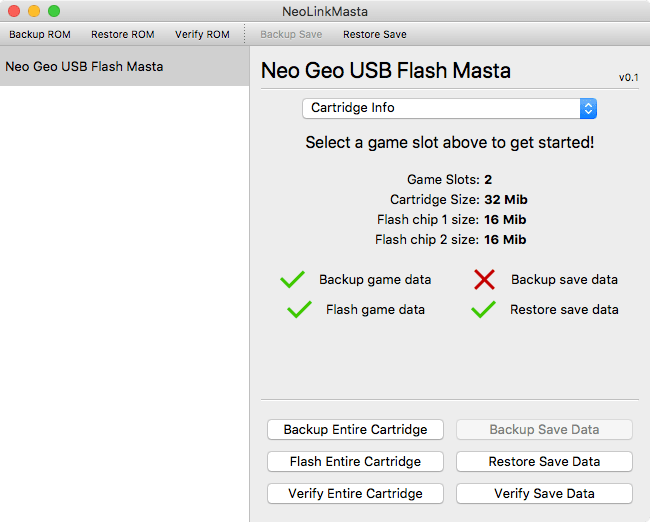Click the 'Flash chip 2 size: 16 Mib' line
Image resolution: width=650 pixels, height=522 pixels.
click(x=451, y=239)
